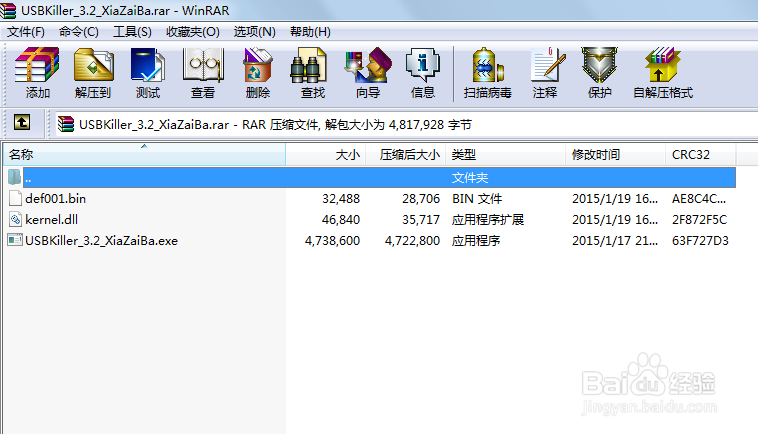Select the def001.bin file name
This screenshot has height=434, width=758.
(x=56, y=199)
